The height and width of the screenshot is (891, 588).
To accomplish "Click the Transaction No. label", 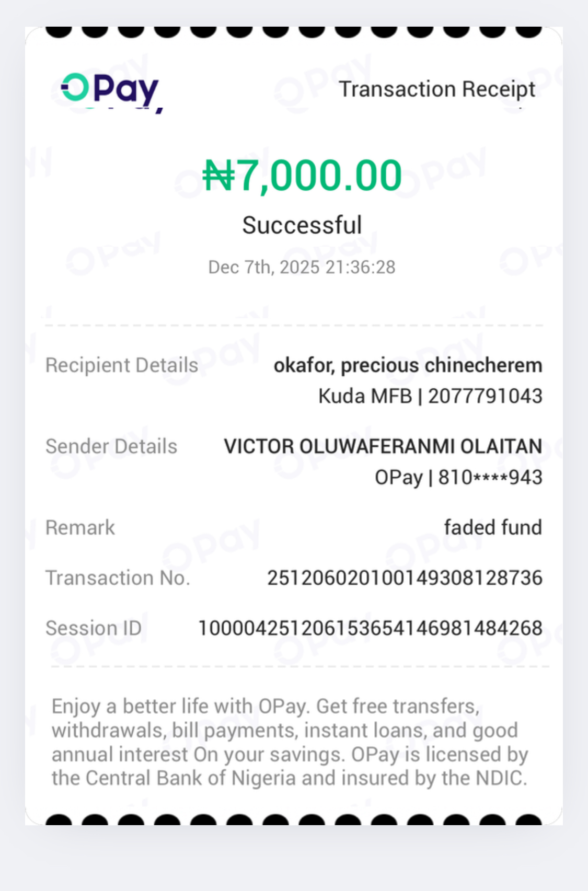I will pos(118,578).
